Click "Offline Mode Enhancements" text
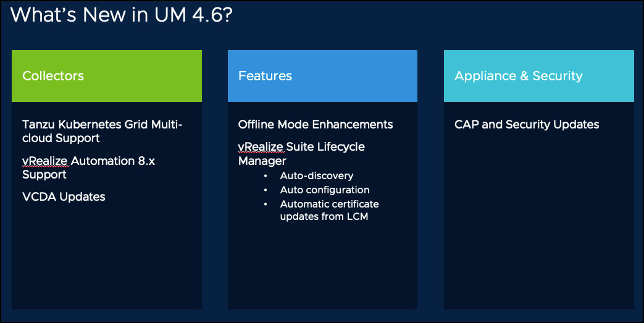The image size is (644, 323). point(316,125)
